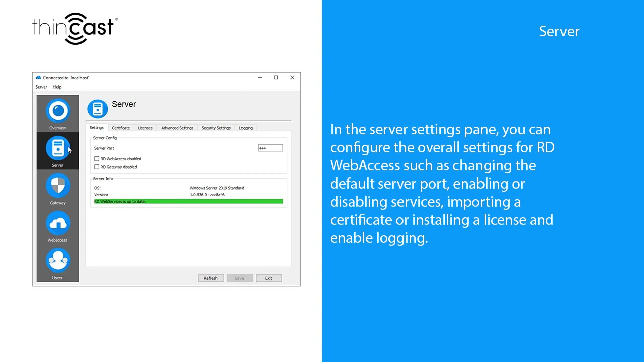The width and height of the screenshot is (644, 362).
Task: Open the Help menu
Action: pyautogui.click(x=57, y=87)
